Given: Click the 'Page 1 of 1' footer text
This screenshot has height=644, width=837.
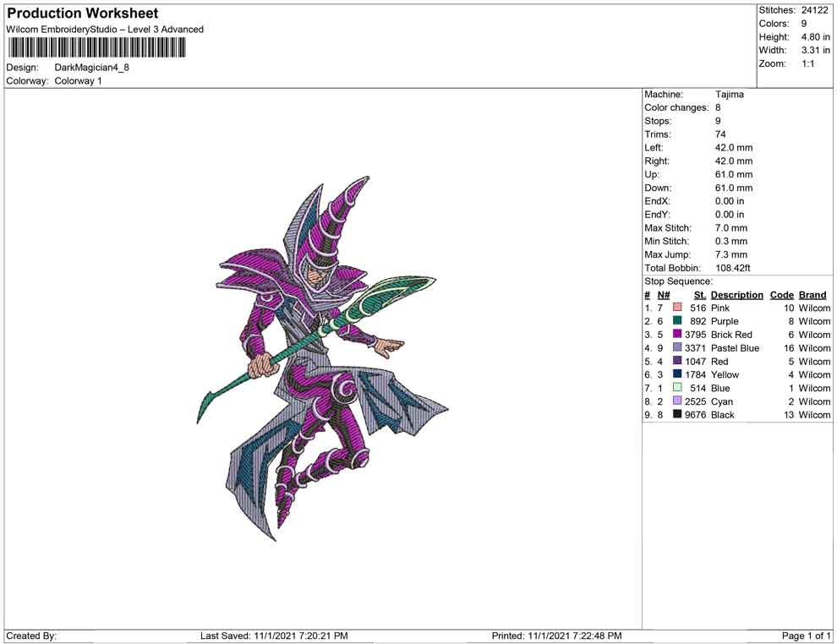Looking at the screenshot, I should point(806,636).
